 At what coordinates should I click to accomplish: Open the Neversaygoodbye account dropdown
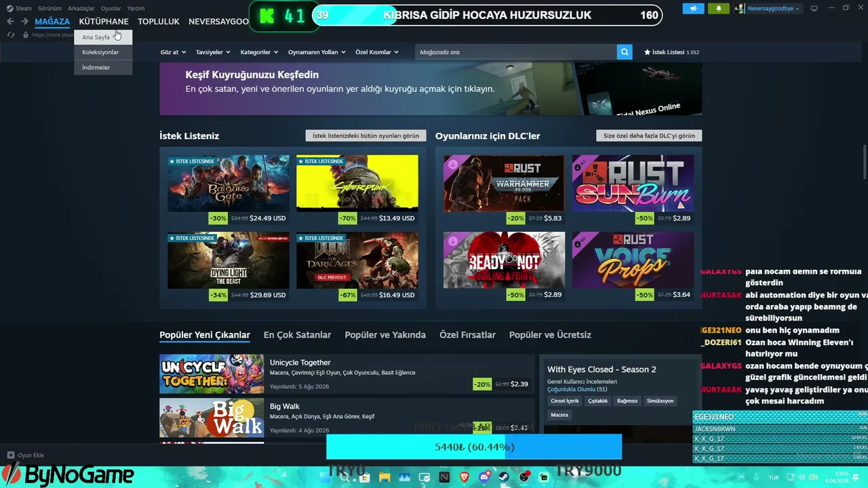(773, 8)
